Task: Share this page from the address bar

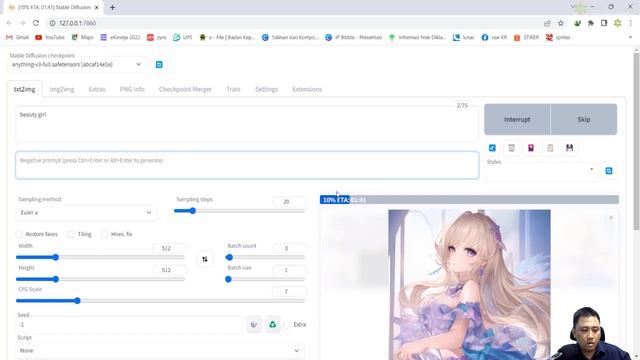Action: 547,23
